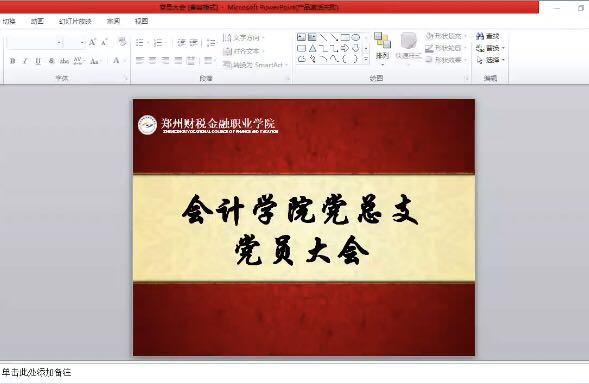The width and height of the screenshot is (589, 384).
Task: Pick the oval shape from the shapes gallery
Action: pos(355,37)
